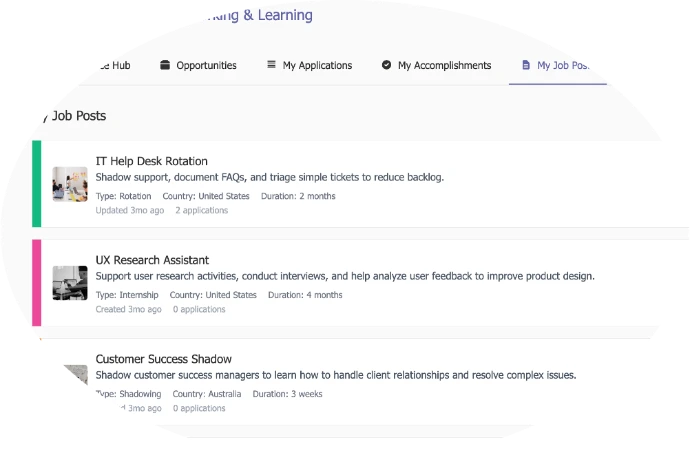690x464 pixels.
Task: Open the IT Help Desk Rotation post title
Action: pyautogui.click(x=151, y=161)
